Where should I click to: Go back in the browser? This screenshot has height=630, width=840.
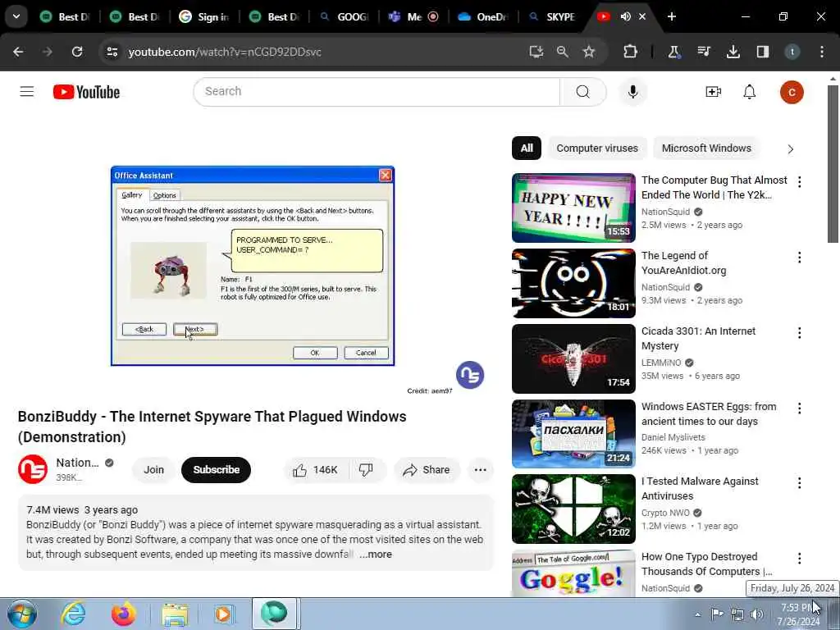[x=18, y=52]
